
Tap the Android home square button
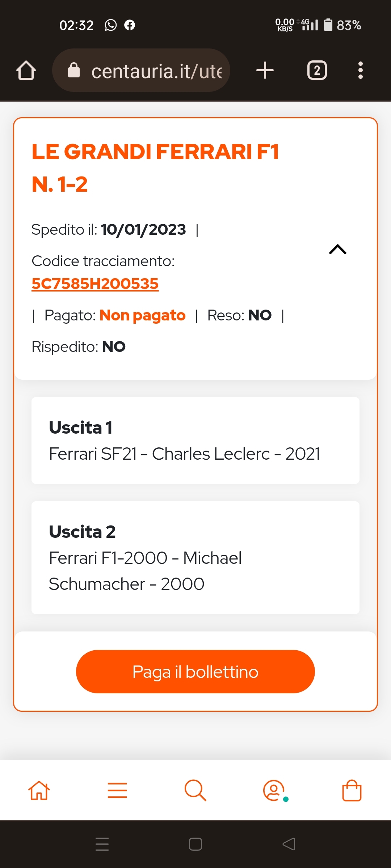195,844
